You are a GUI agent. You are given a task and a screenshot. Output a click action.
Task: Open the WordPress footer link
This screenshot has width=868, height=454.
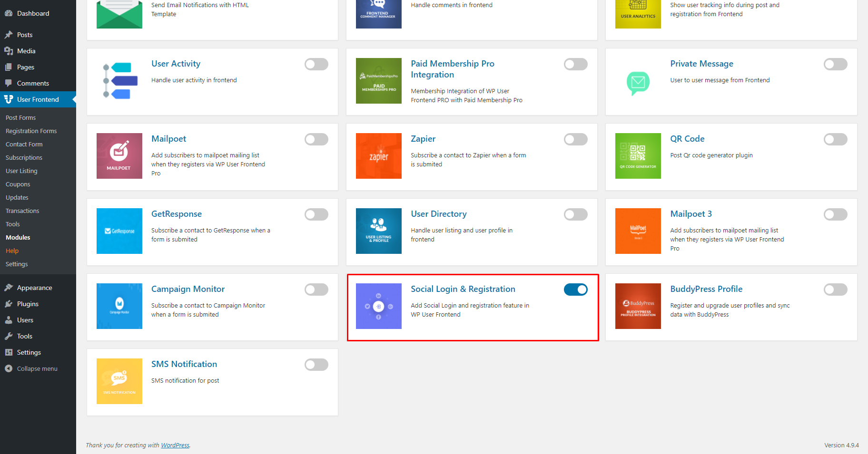[x=175, y=445]
